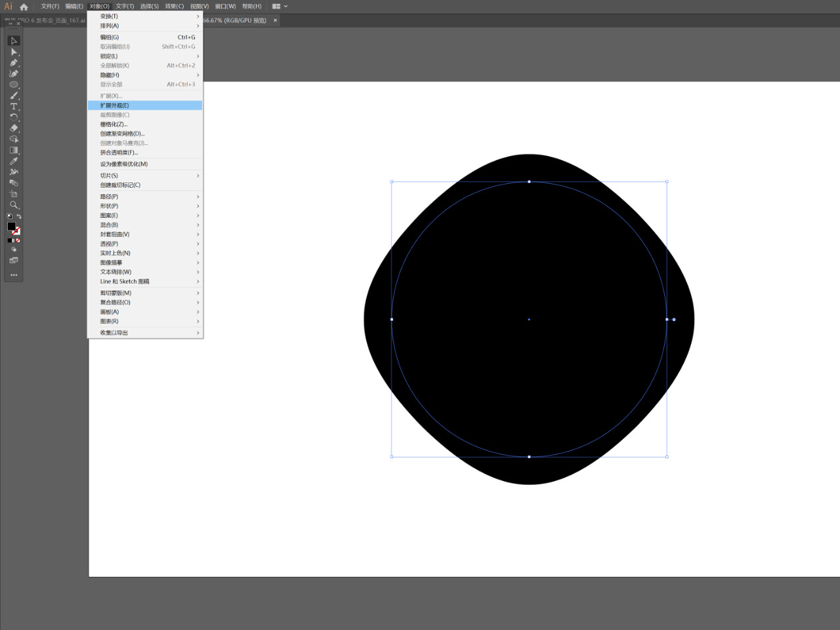Viewport: 840px width, 630px height.
Task: Select the Zoom tool
Action: tap(14, 205)
